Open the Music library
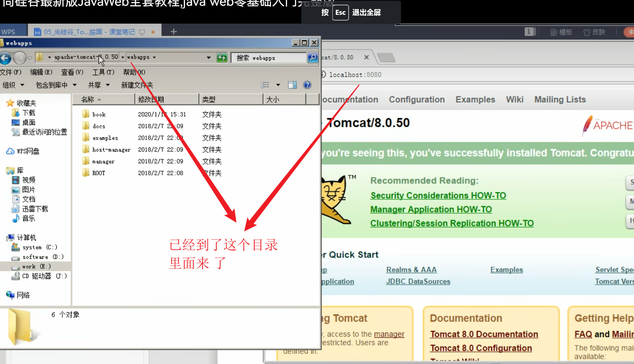Viewport: 634px width, 364px height. [24, 218]
